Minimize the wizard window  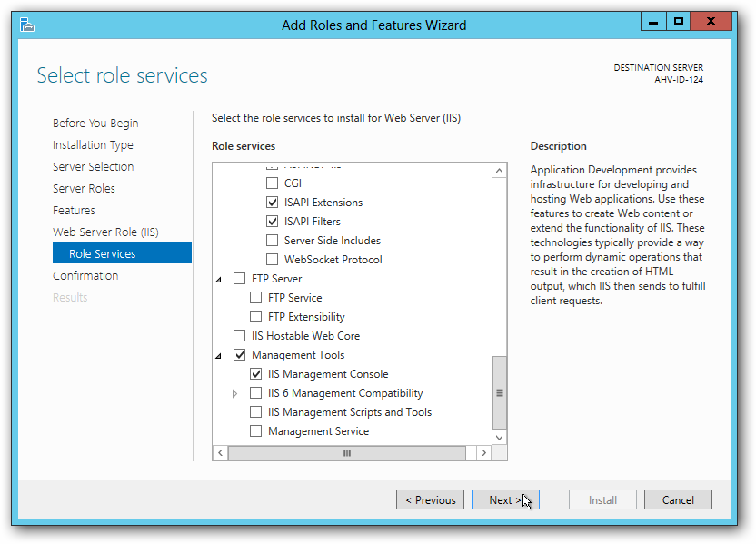pyautogui.click(x=653, y=21)
